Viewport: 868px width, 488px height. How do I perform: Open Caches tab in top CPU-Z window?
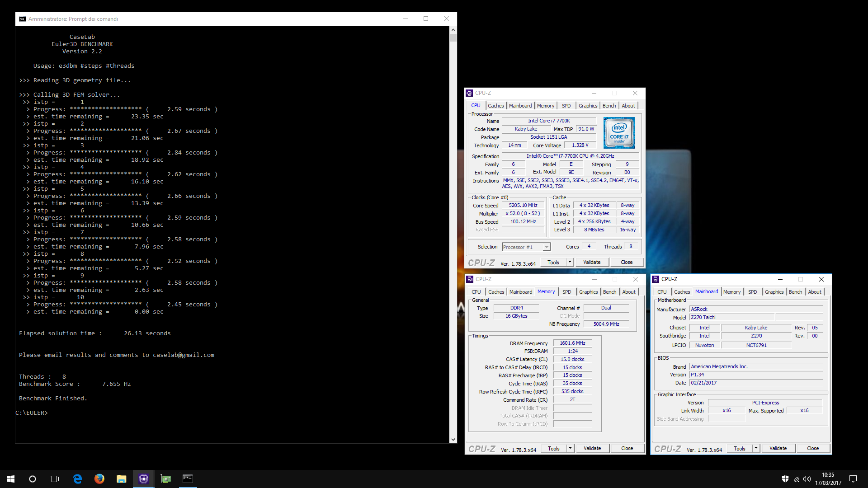pyautogui.click(x=495, y=106)
